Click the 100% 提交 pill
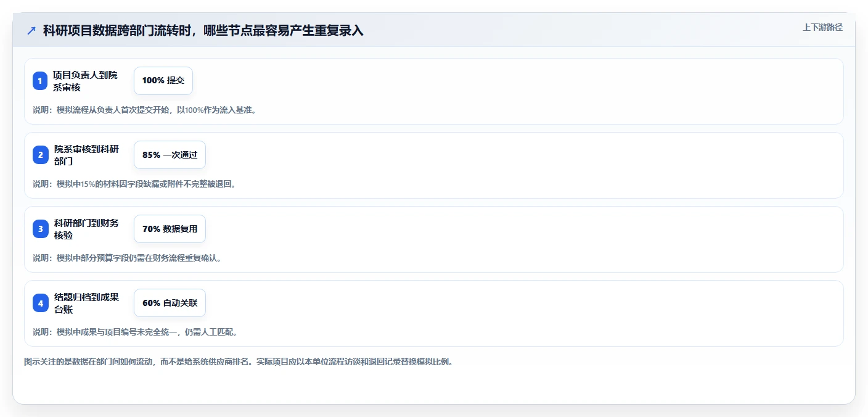Viewport: 868px width, 417px height. (x=163, y=81)
